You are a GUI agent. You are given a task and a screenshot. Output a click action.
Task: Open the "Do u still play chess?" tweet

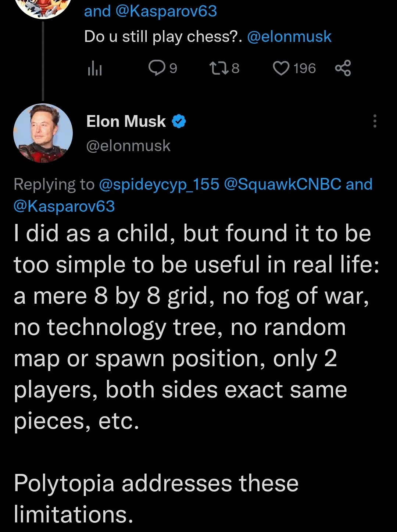pyautogui.click(x=163, y=37)
